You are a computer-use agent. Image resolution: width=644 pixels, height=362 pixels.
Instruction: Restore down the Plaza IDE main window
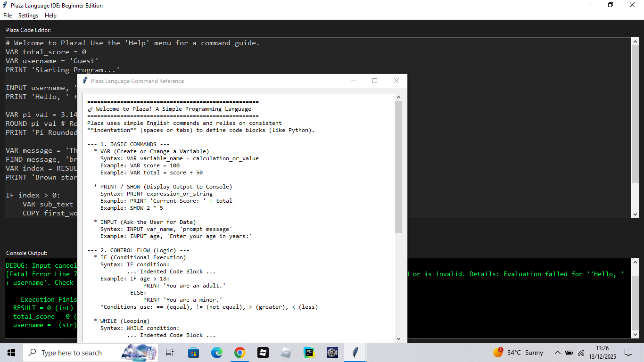(x=611, y=5)
